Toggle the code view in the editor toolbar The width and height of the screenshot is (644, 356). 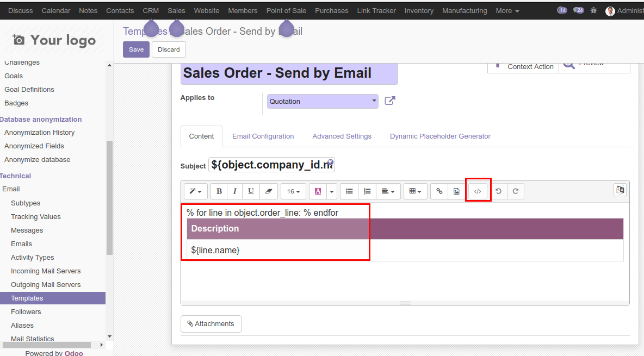(478, 190)
